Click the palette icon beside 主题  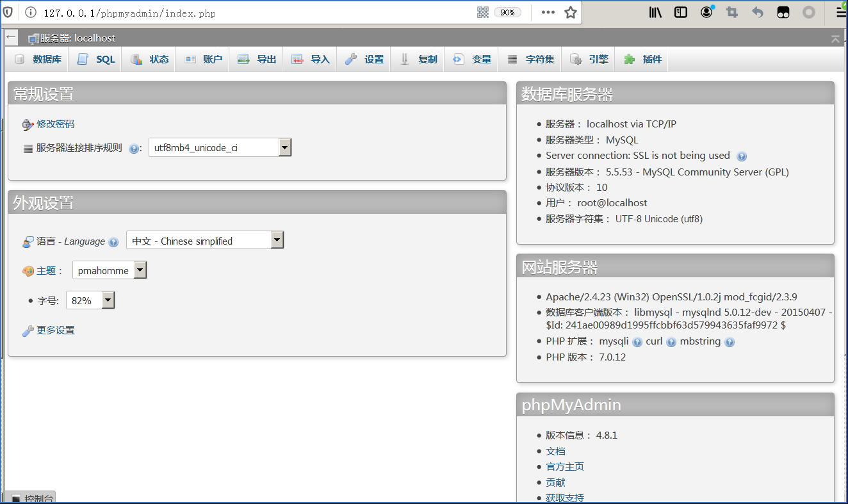(28, 271)
